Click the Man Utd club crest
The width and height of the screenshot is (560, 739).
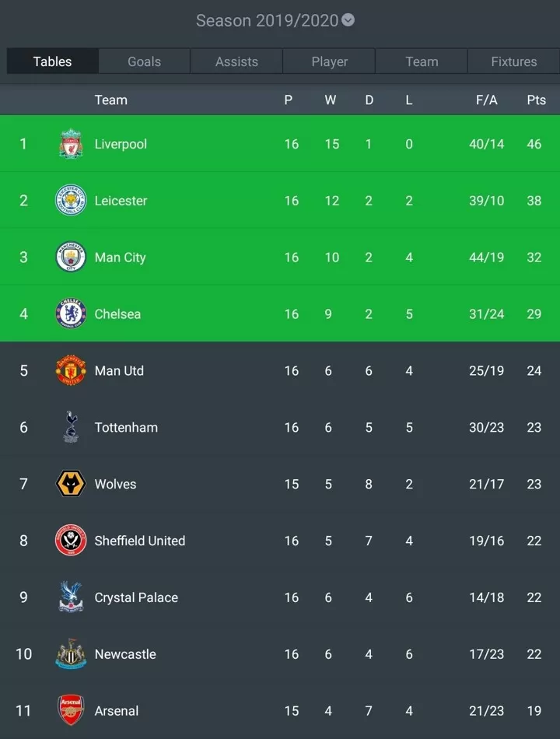pyautogui.click(x=71, y=370)
